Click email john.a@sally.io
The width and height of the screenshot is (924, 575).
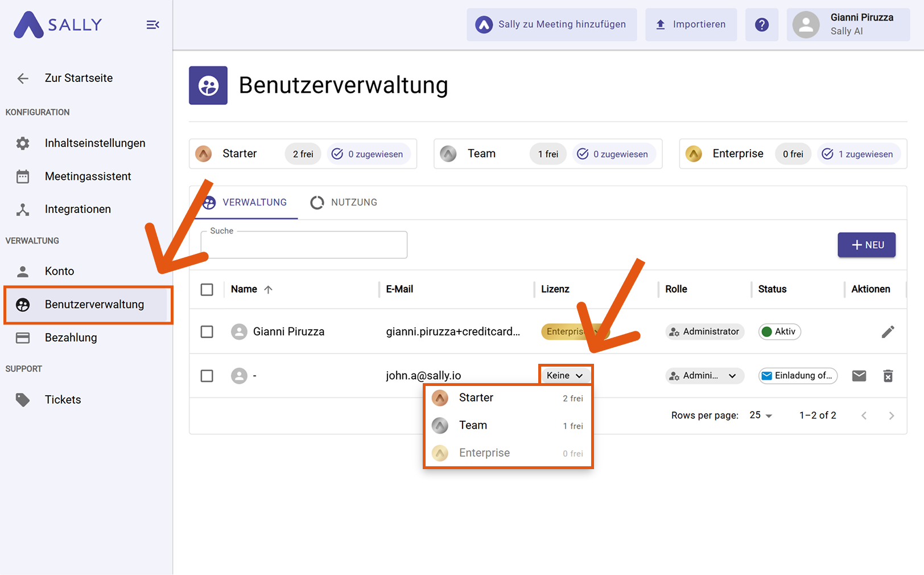pos(423,376)
